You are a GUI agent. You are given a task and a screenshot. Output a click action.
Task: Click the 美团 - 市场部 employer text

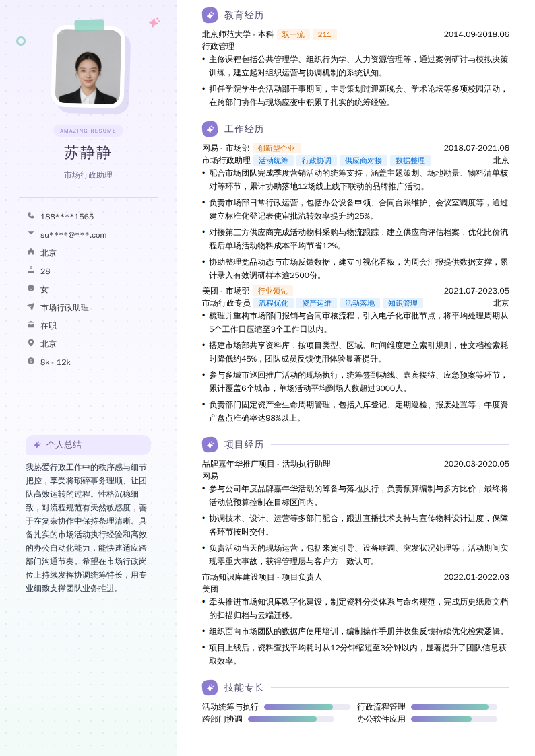pyautogui.click(x=226, y=291)
